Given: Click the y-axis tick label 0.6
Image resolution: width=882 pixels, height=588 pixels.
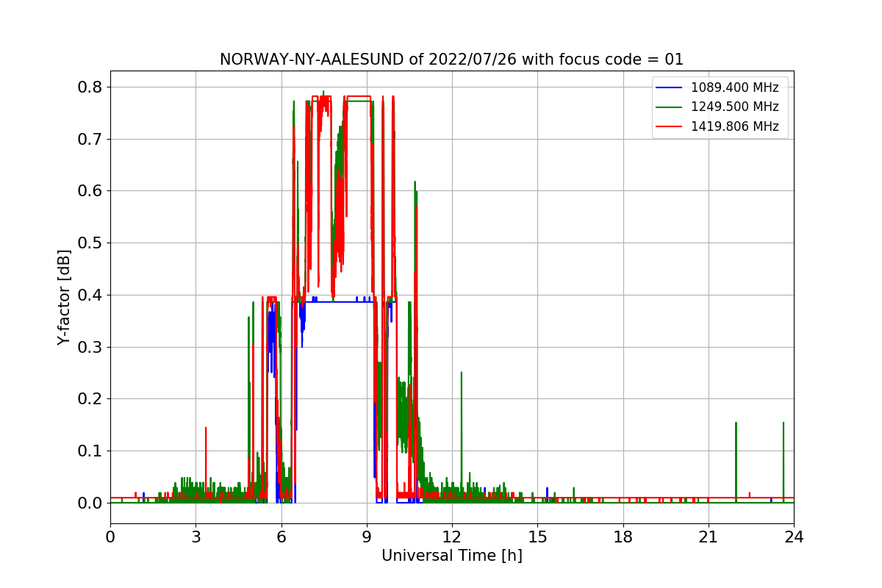Looking at the screenshot, I should pyautogui.click(x=90, y=191).
